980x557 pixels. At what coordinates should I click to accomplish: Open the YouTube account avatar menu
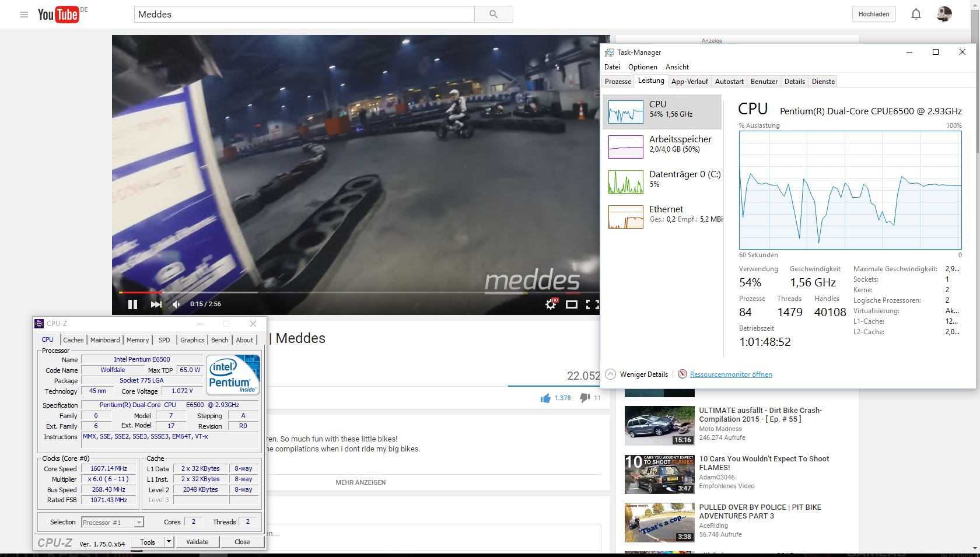click(x=944, y=15)
